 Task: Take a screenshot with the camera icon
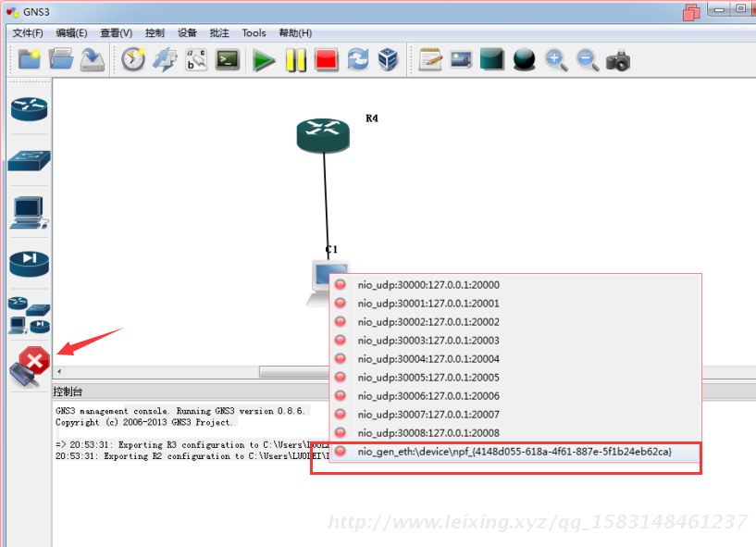pos(618,61)
